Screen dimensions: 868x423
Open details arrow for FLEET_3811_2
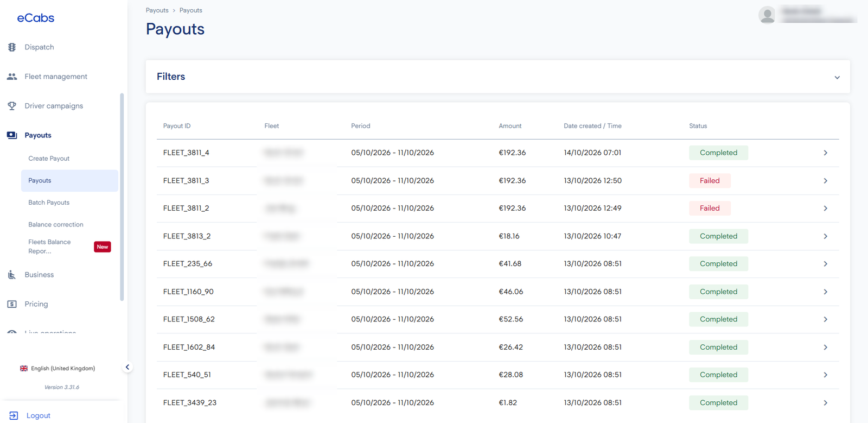(x=826, y=209)
